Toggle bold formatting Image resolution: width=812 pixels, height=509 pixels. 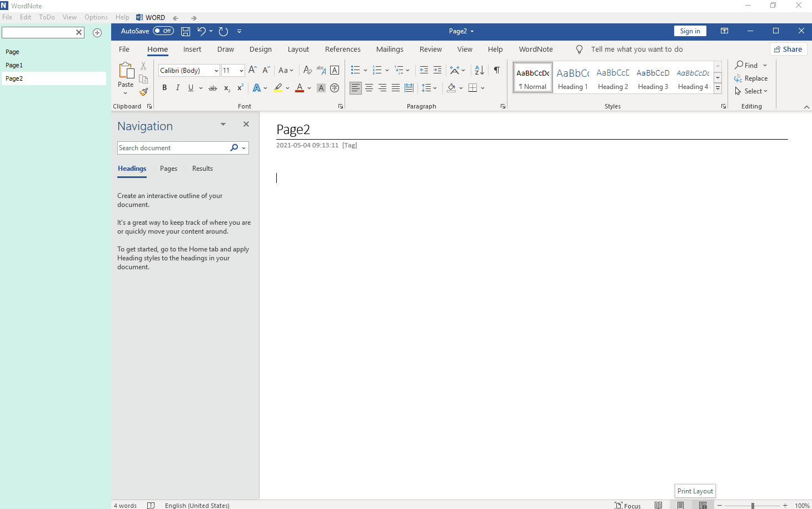pos(165,87)
